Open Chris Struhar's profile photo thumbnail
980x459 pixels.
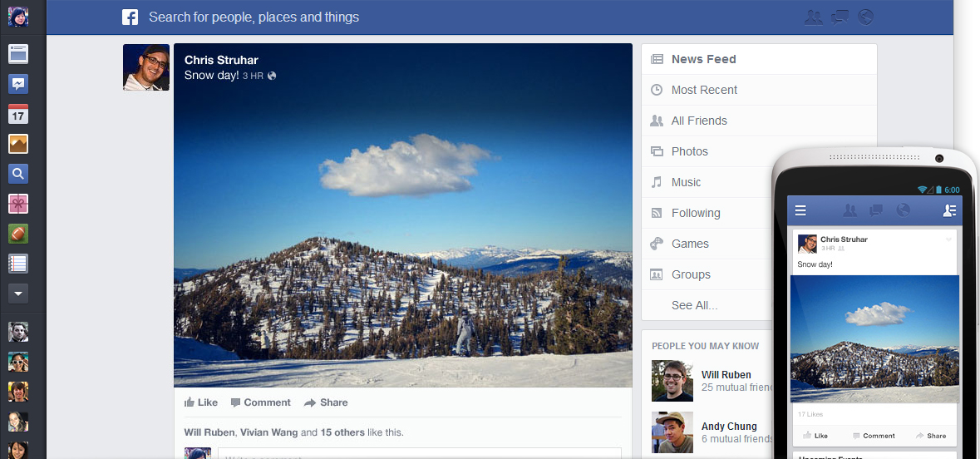pos(146,67)
